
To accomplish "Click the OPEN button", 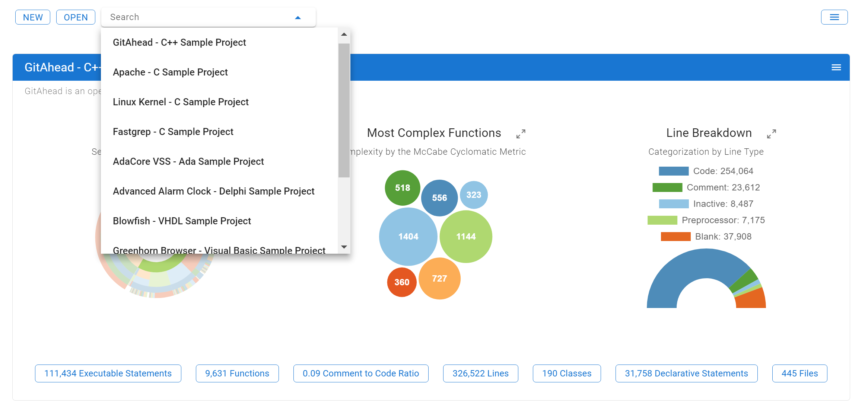I will (76, 17).
